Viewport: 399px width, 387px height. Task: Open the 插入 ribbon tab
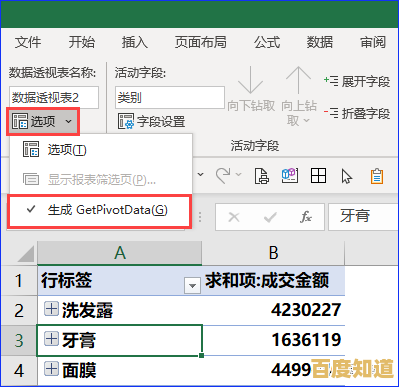click(x=135, y=42)
